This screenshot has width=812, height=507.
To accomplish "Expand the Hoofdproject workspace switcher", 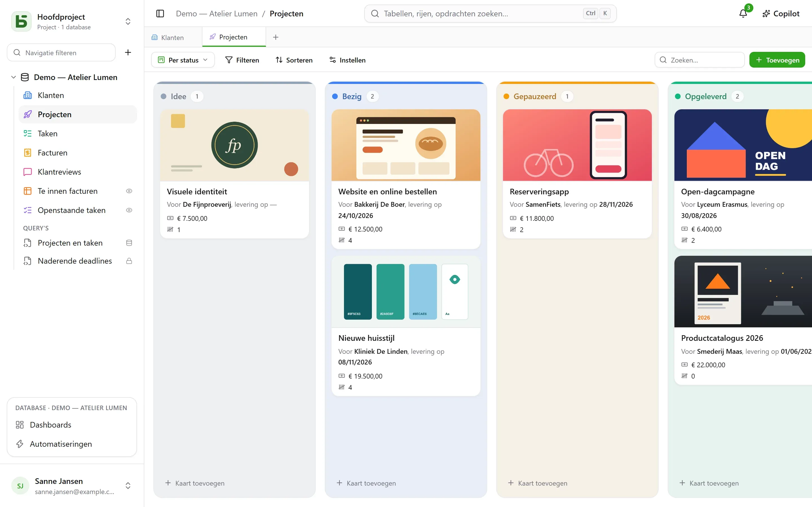I will pyautogui.click(x=128, y=21).
